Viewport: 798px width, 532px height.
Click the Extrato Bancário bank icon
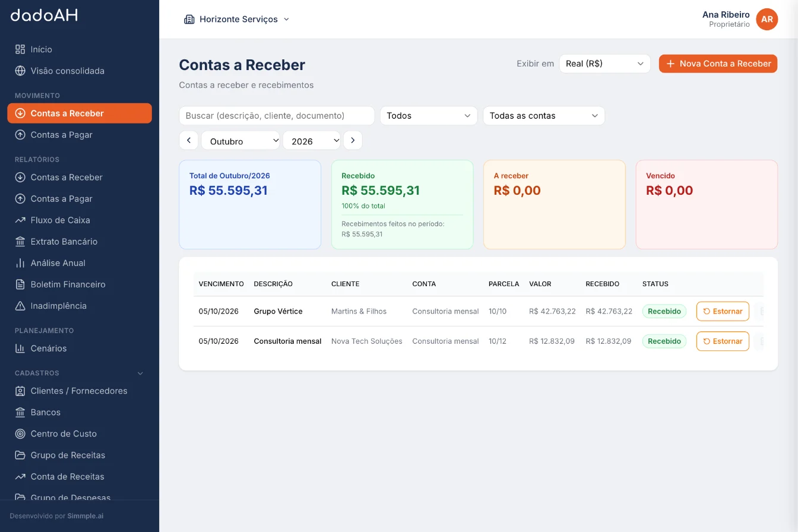pyautogui.click(x=20, y=242)
